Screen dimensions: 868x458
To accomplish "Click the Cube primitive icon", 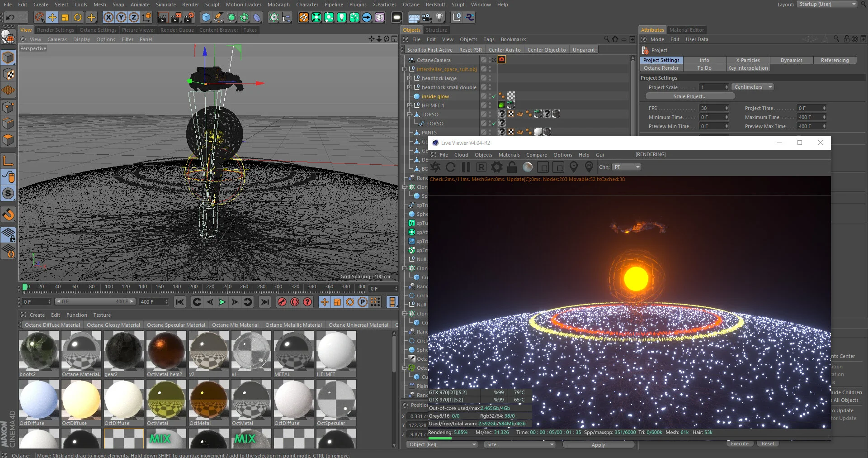I will point(206,18).
